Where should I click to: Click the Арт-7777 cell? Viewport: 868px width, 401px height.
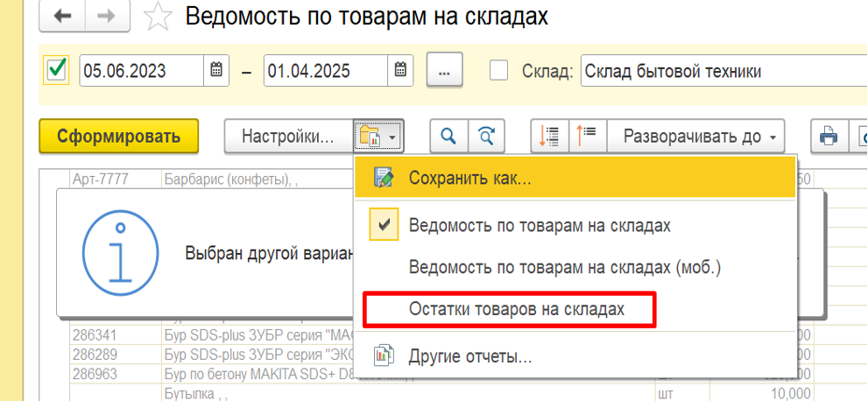pos(116,179)
